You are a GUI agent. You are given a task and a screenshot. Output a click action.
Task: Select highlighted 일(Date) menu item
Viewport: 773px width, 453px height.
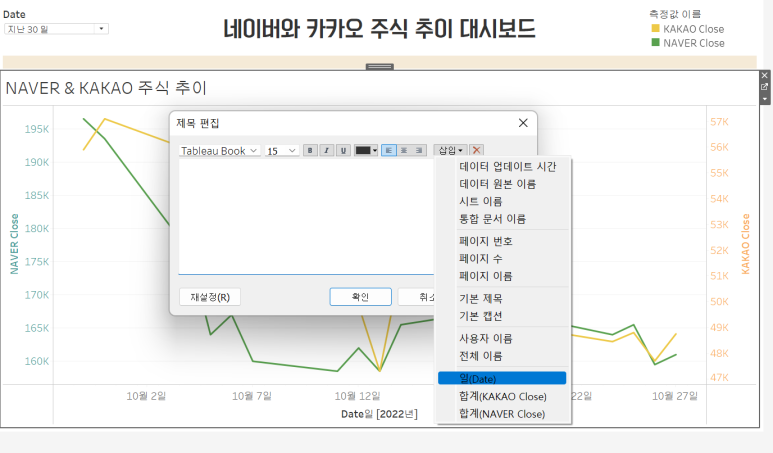(x=502, y=378)
